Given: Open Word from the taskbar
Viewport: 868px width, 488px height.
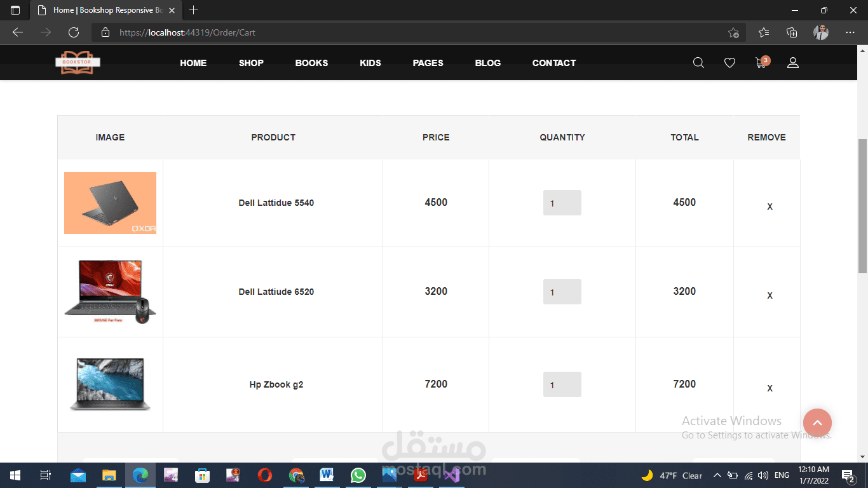Looking at the screenshot, I should [x=327, y=475].
